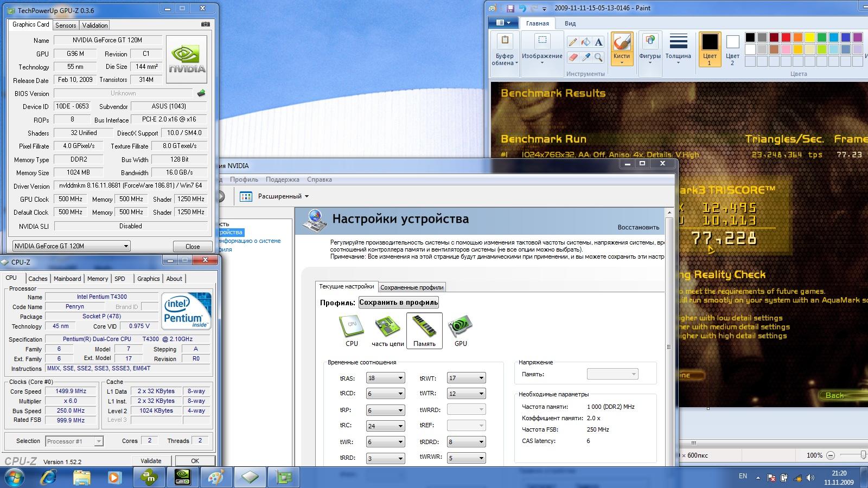
Task: Select the Память memory icon
Action: (x=424, y=331)
